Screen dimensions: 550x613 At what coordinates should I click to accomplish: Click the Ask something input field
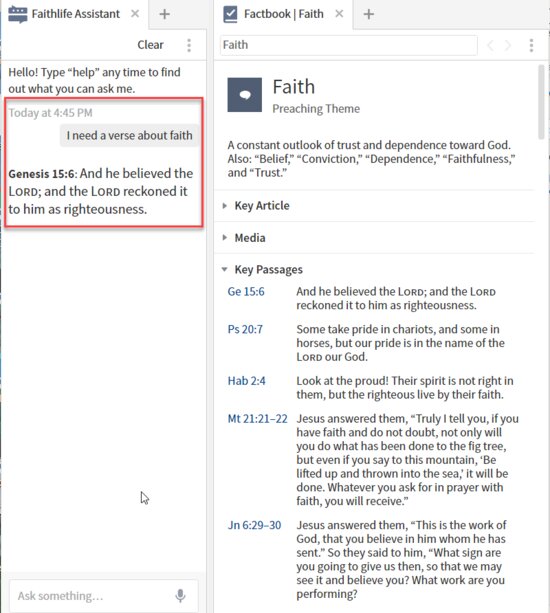104,596
